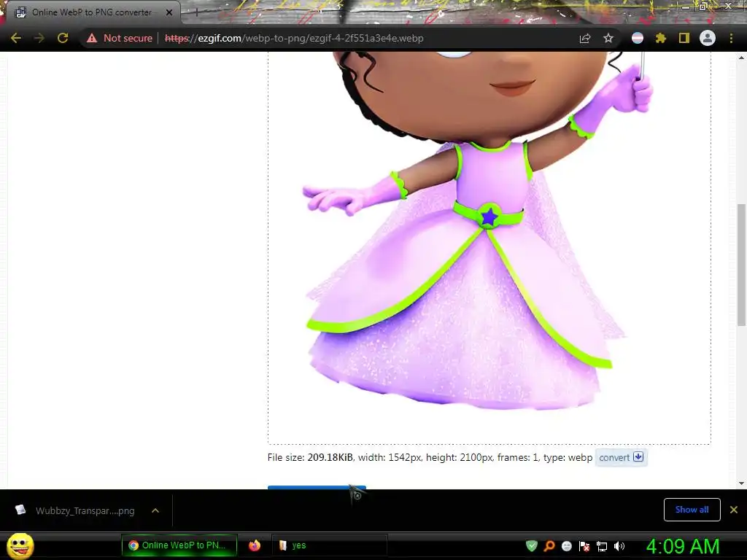747x560 pixels.
Task: Switch to Chrome Online WebP taskbar item
Action: 179,545
